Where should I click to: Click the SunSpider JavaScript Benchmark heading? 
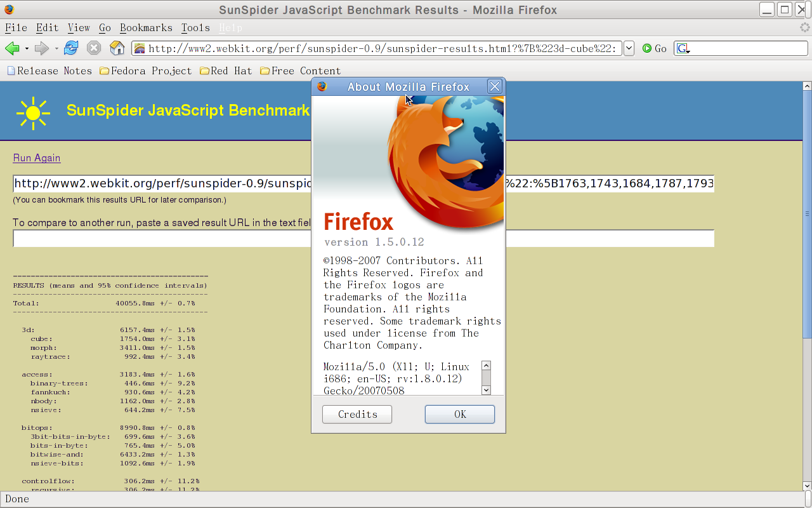tap(188, 110)
